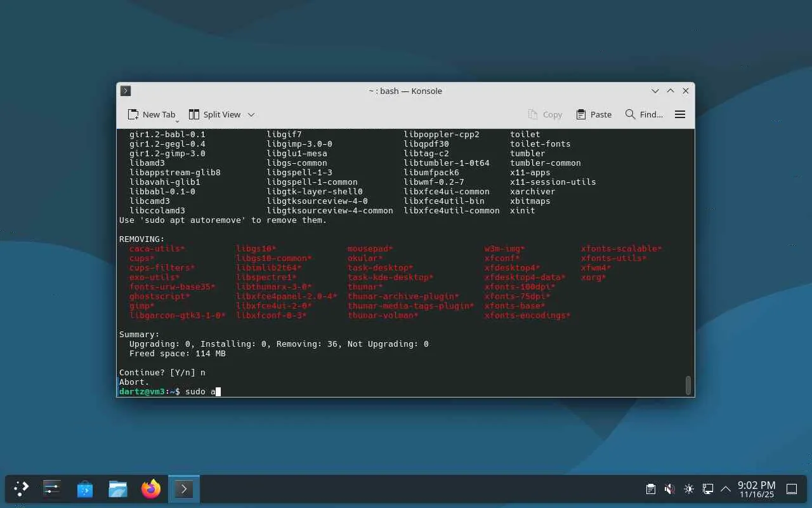Click the 'libpoppler-cpp2' package name
The image size is (812, 508).
442,135
